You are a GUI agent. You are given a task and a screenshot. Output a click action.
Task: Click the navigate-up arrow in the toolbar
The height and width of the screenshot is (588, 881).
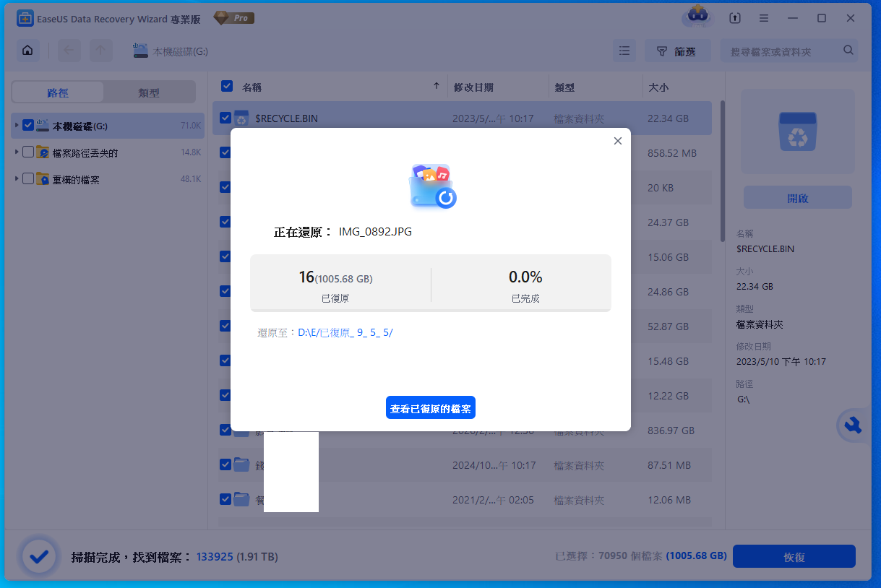[x=101, y=51]
